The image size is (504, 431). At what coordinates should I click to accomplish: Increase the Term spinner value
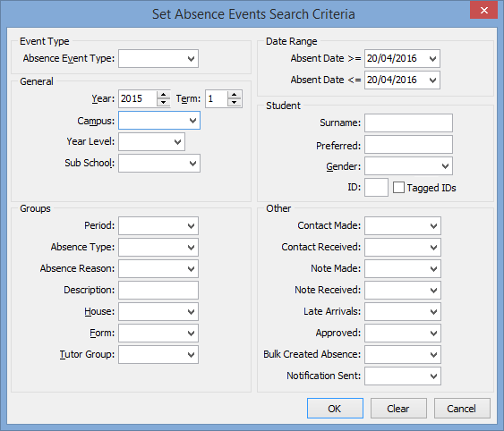click(x=235, y=95)
